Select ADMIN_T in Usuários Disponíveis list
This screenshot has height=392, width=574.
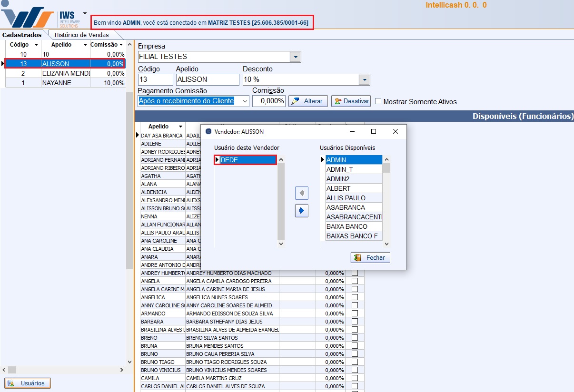[x=354, y=169]
